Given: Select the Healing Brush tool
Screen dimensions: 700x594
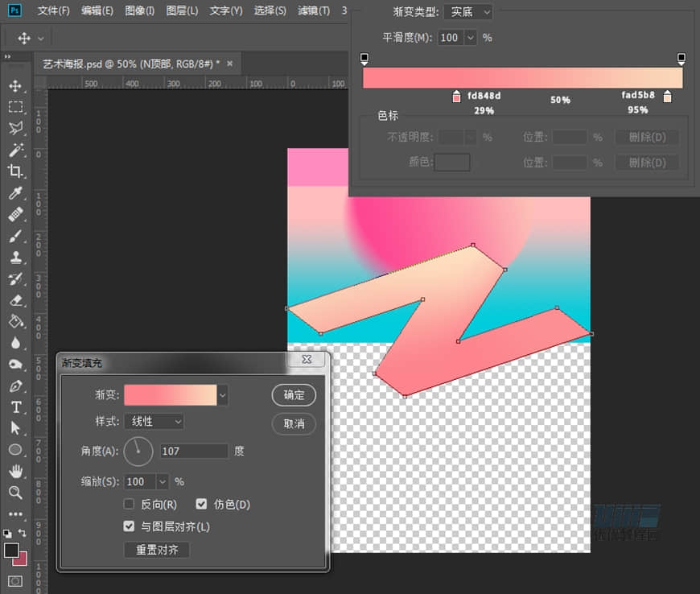Looking at the screenshot, I should [x=15, y=214].
